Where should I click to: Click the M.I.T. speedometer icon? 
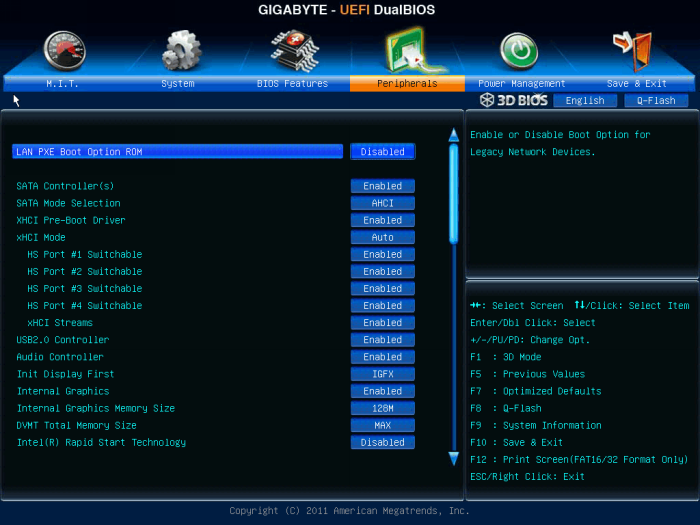pos(64,50)
